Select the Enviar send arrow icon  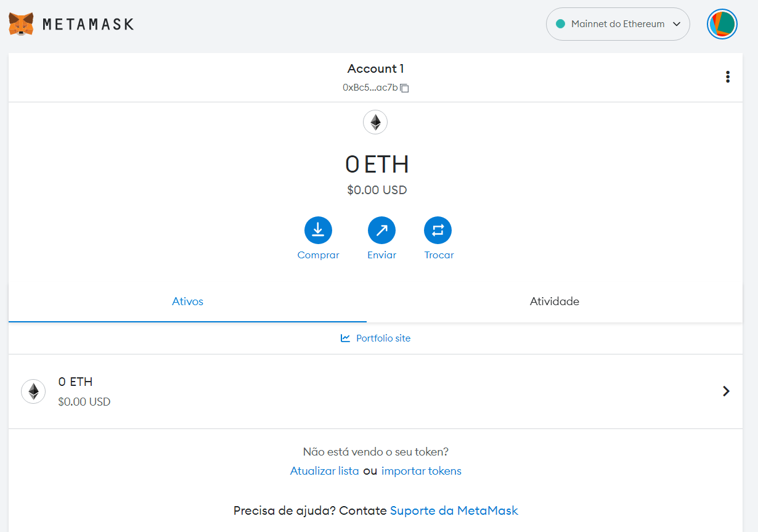pos(381,229)
